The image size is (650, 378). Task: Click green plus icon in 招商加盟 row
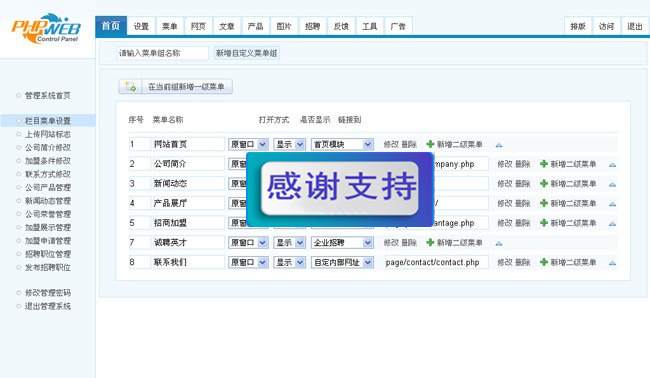point(544,223)
